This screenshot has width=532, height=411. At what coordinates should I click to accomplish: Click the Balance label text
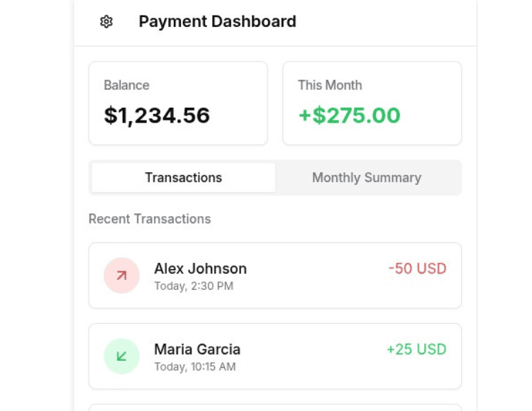click(x=126, y=85)
